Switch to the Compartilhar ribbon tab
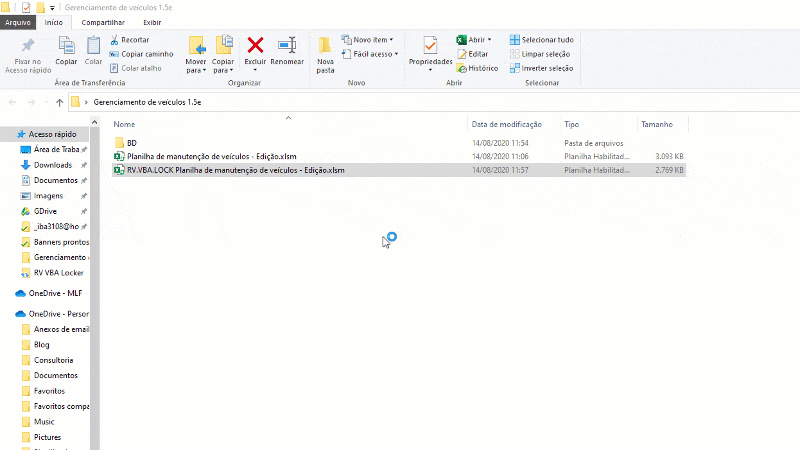 pos(103,22)
